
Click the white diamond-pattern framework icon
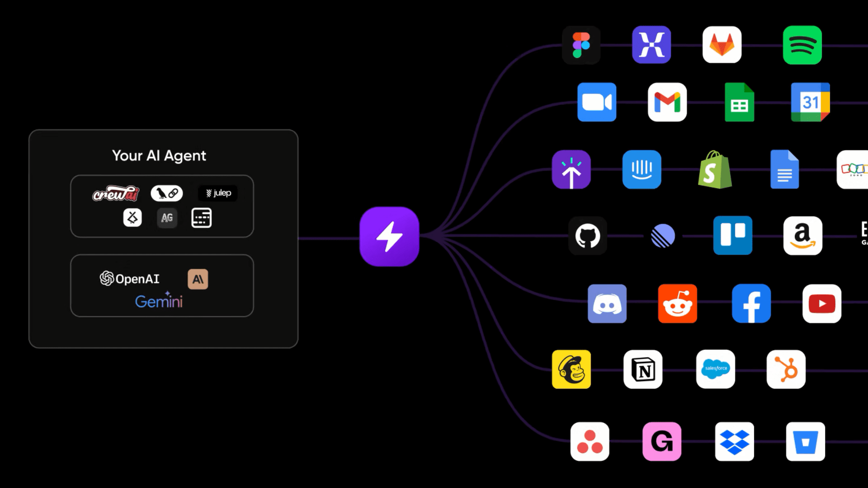coord(132,218)
